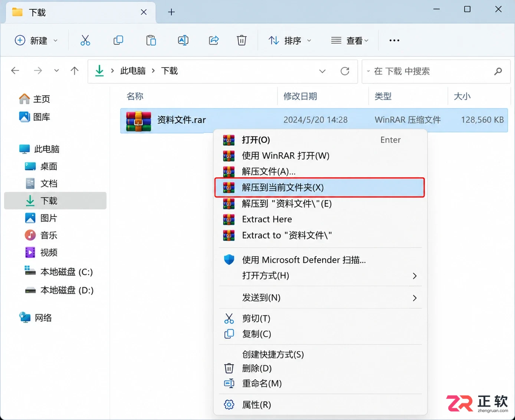
Task: Select 使用 WinRAR 打开(W) menu entry
Action: click(320, 156)
